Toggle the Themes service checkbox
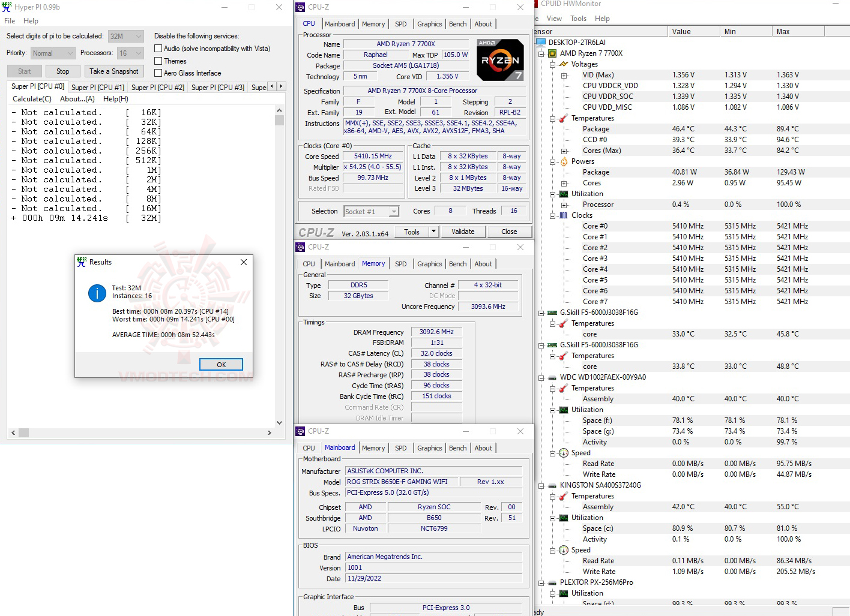Image resolution: width=850 pixels, height=616 pixels. click(x=158, y=61)
